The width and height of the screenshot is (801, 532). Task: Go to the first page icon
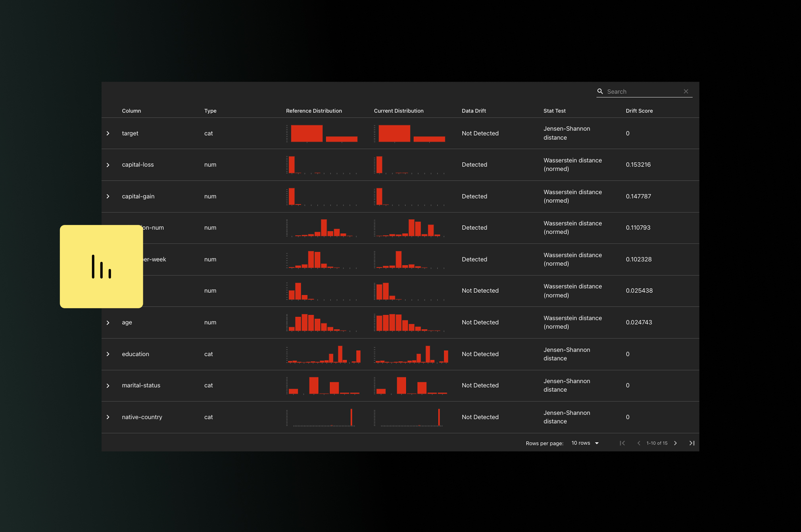622,443
